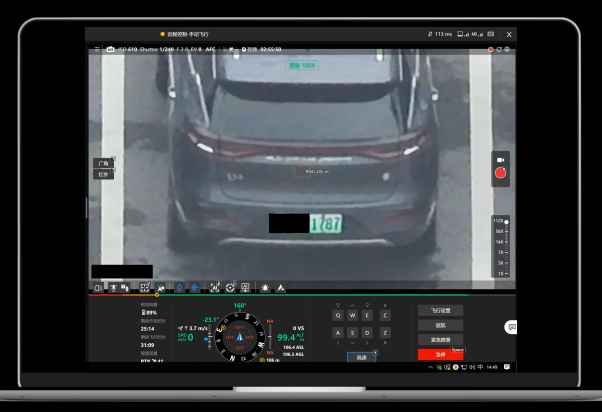The height and width of the screenshot is (412, 602).
Task: Switch to the 广角 wide-angle view
Action: pyautogui.click(x=104, y=163)
